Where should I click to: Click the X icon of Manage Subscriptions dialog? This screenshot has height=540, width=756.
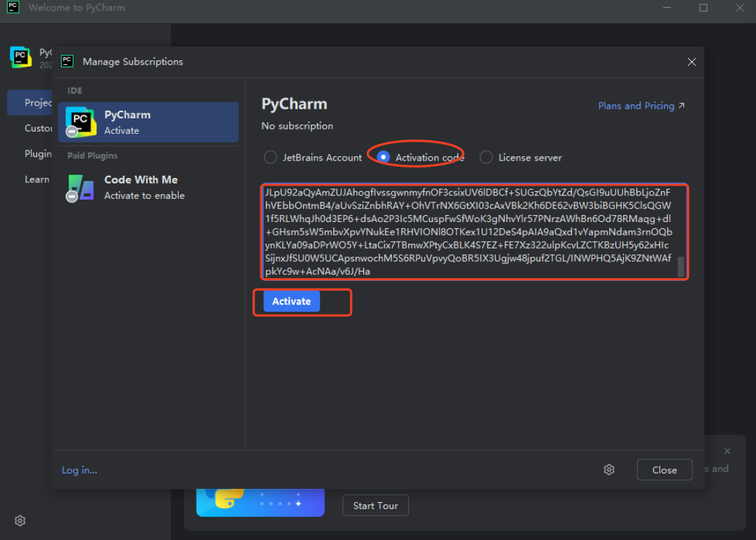[x=692, y=62]
